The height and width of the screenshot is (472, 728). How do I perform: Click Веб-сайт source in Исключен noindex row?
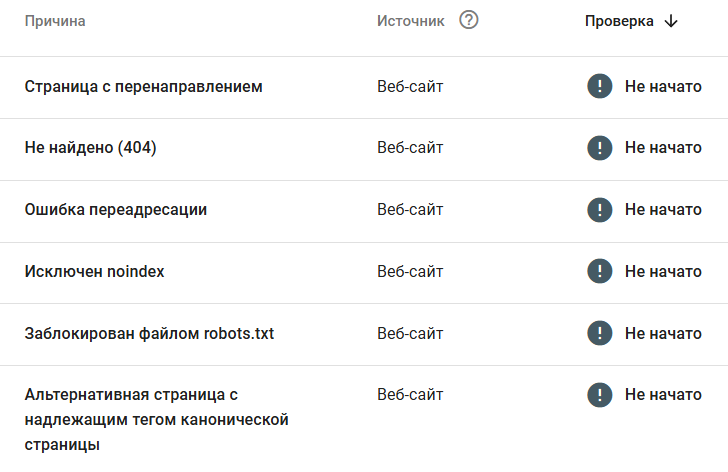pos(410,272)
